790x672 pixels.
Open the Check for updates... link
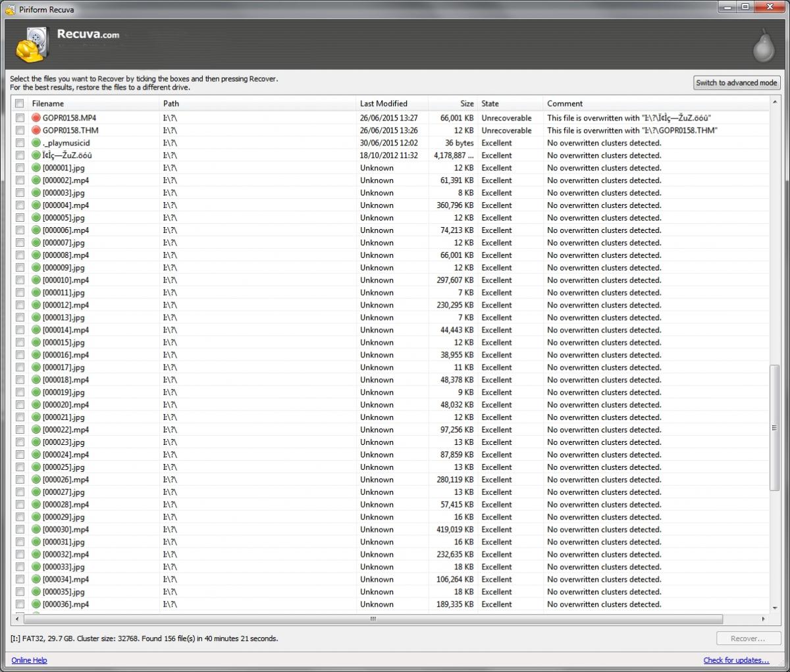point(736,660)
